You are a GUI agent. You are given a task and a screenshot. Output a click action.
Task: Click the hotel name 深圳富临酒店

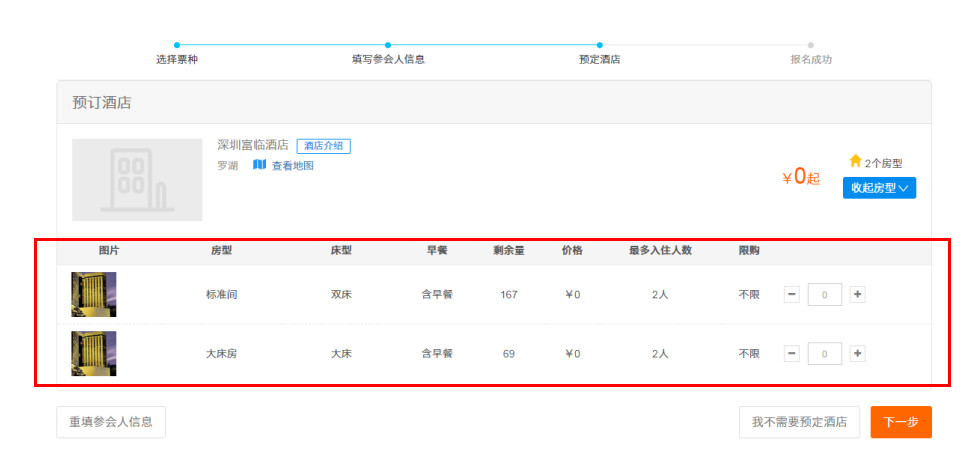click(253, 145)
